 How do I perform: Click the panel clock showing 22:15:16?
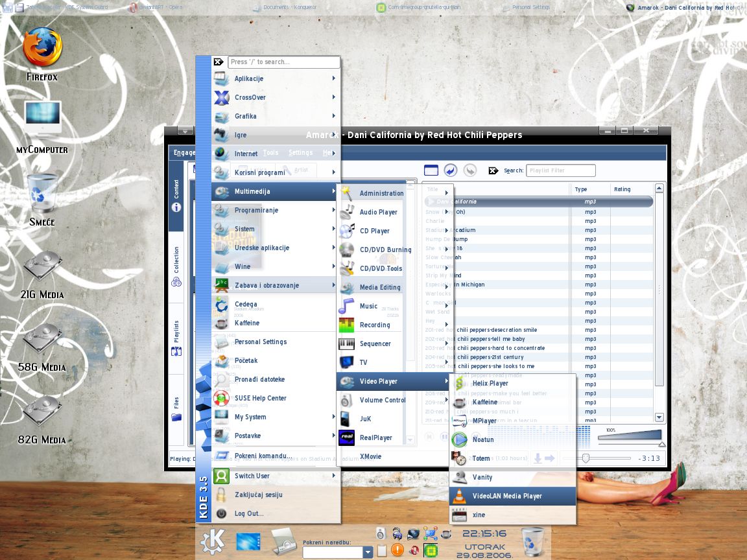pos(484,534)
